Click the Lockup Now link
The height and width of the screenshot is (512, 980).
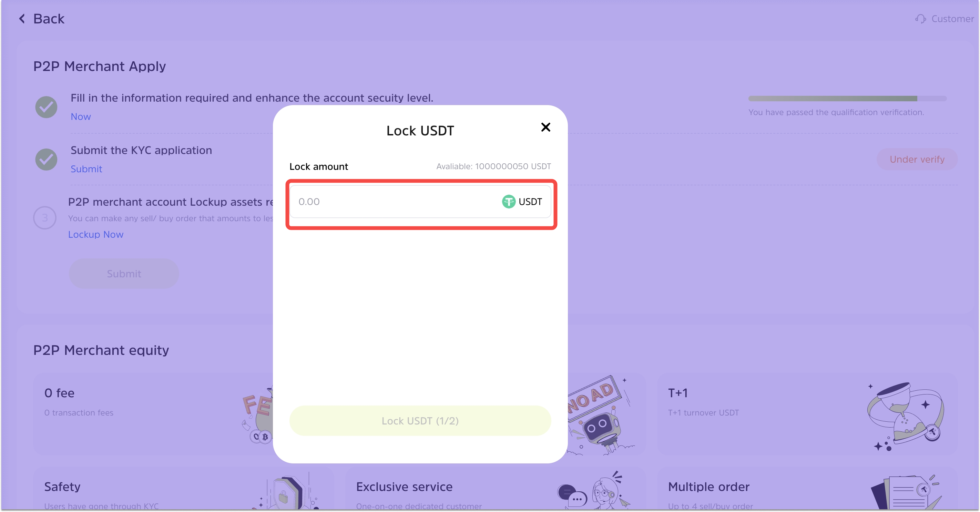(x=96, y=234)
